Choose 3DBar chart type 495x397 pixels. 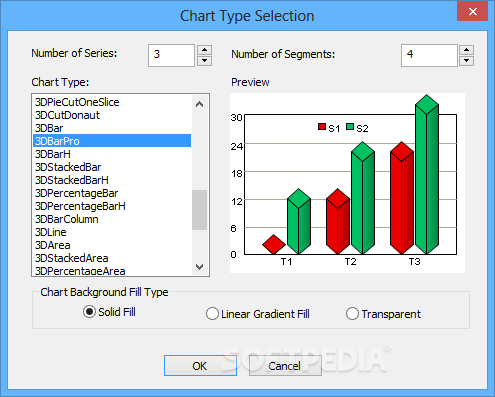point(112,128)
